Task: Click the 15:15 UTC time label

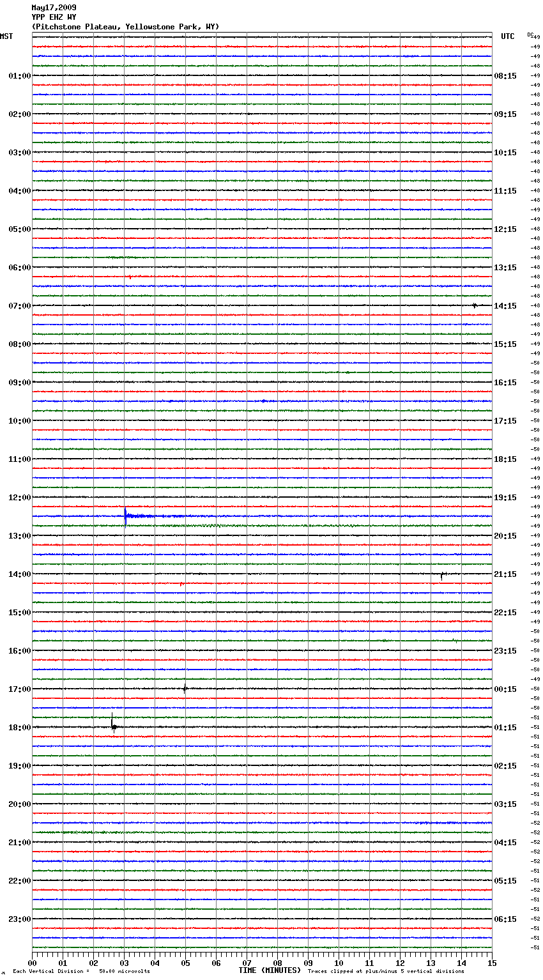Action: (505, 344)
